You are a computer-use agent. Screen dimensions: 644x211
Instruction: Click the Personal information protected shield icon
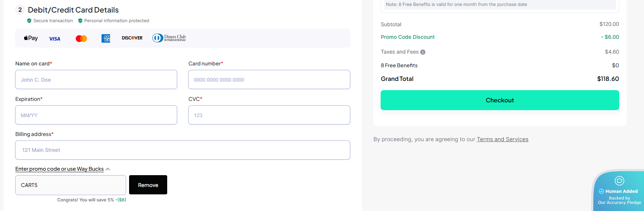80,21
